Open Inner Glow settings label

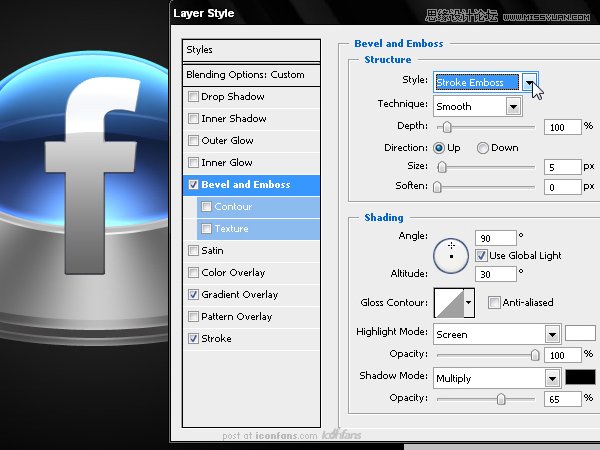pyautogui.click(x=227, y=163)
